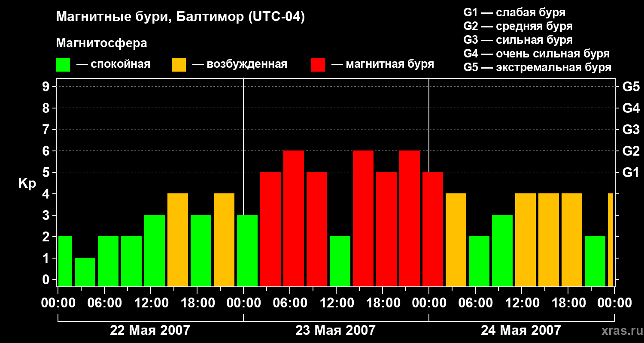
Task: Click the 06:00 time label of 24 May
Action: 475,303
